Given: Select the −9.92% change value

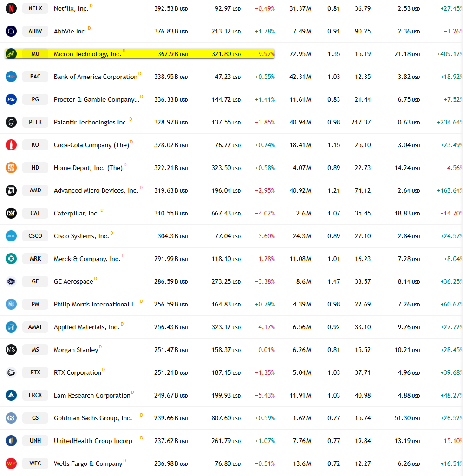Looking at the screenshot, I should pos(265,54).
